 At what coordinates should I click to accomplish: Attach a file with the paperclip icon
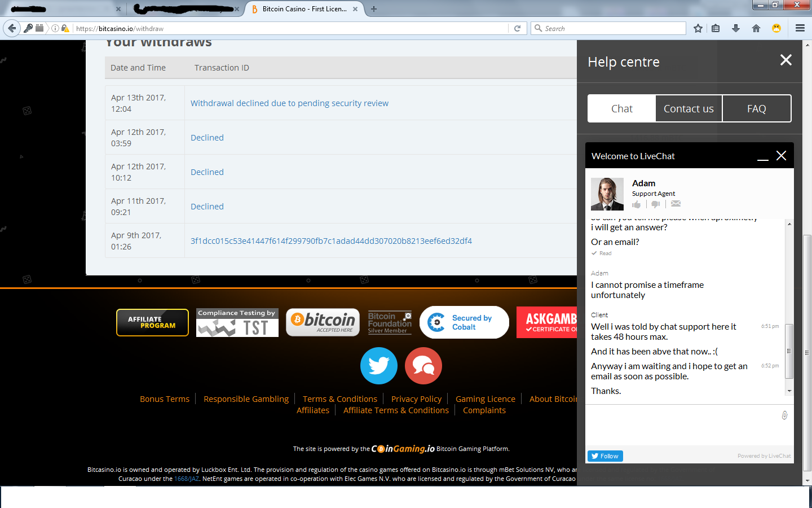[784, 415]
